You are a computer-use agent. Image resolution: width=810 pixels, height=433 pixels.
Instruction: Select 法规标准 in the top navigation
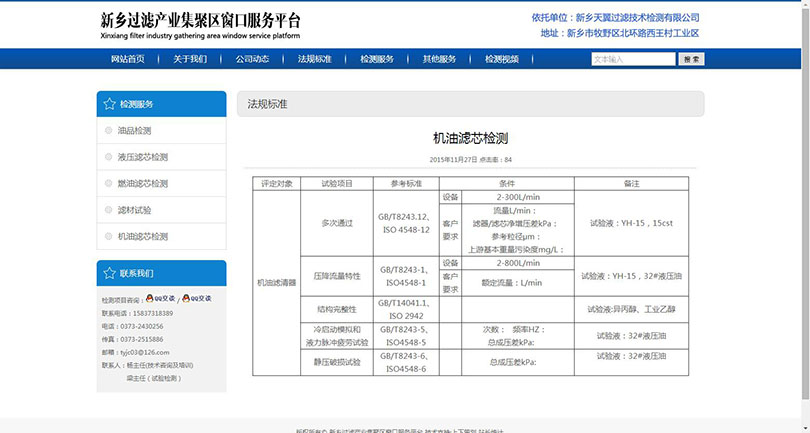pos(314,59)
